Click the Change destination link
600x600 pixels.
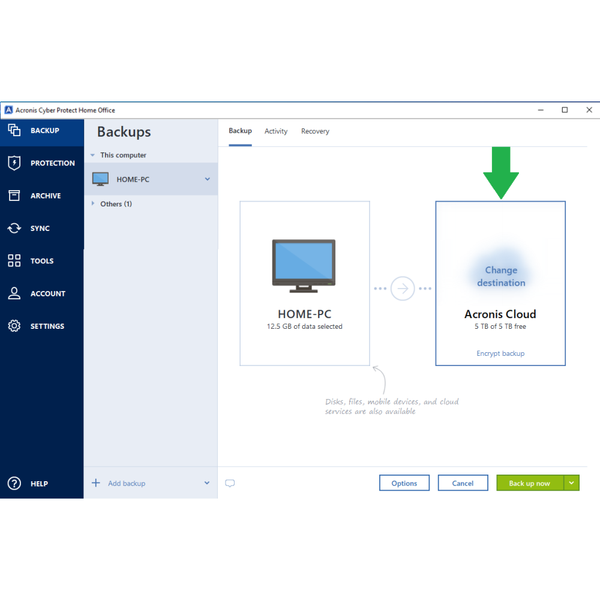coord(501,276)
